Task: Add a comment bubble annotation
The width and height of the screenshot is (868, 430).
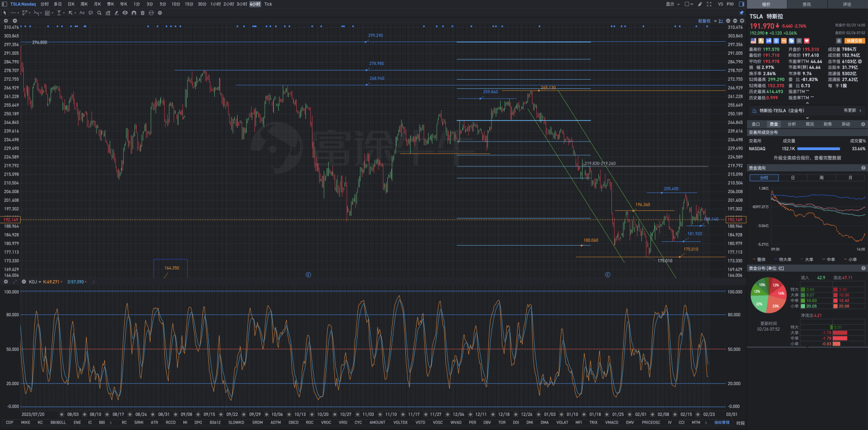Action: tap(91, 12)
